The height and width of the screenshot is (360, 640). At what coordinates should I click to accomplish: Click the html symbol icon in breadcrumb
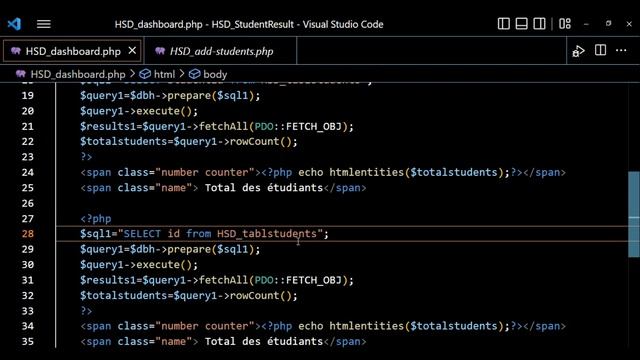(x=145, y=74)
